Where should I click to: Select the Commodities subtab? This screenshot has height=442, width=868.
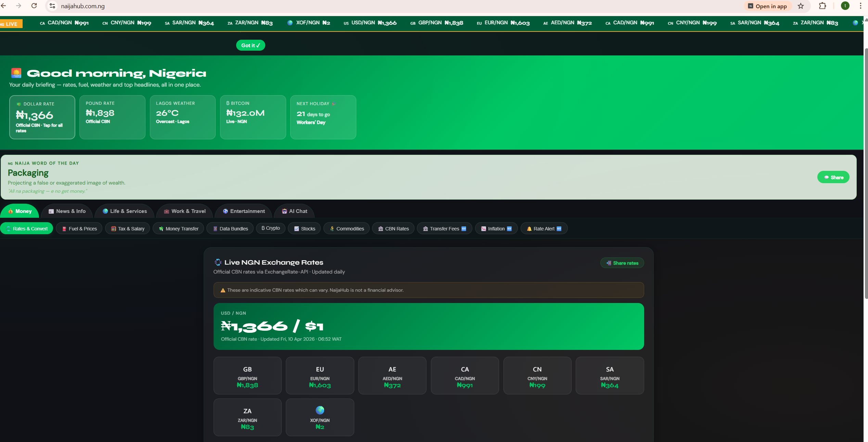[346, 229]
